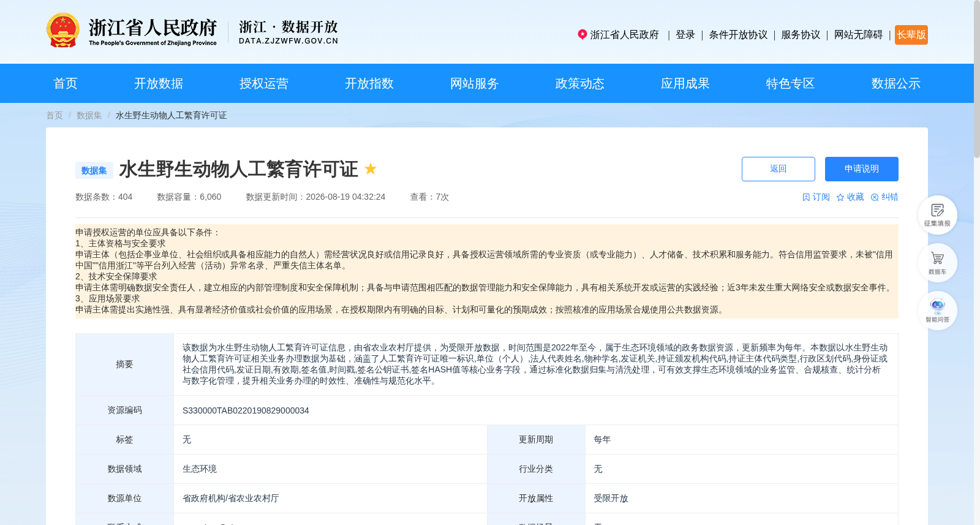Image resolution: width=980 pixels, height=525 pixels.
Task: Click the 生态环境 data domain value
Action: point(200,469)
